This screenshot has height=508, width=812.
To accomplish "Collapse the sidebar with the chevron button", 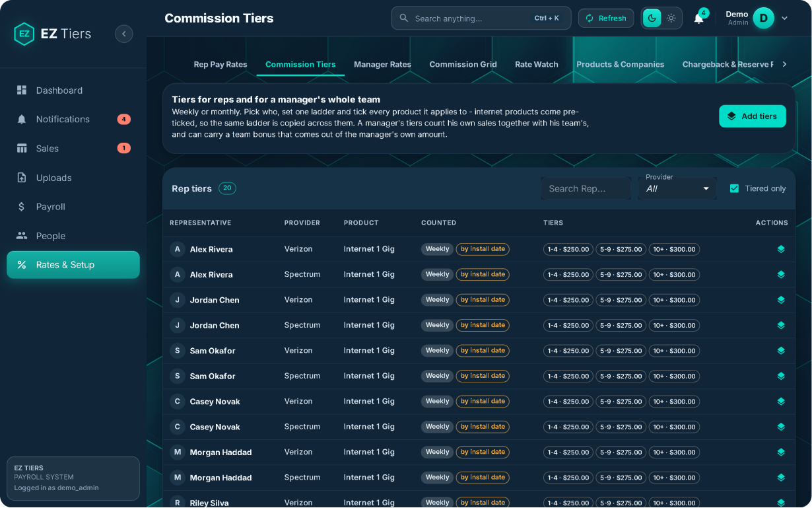I will (123, 34).
